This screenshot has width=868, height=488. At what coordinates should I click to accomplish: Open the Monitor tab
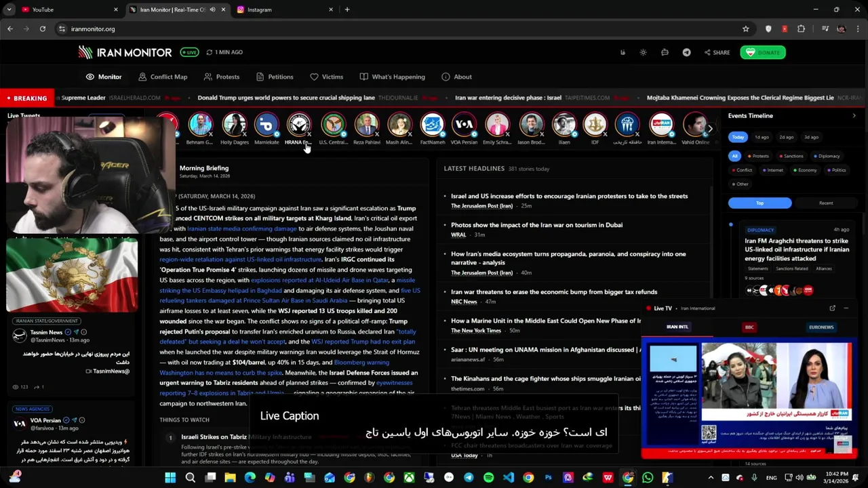click(104, 77)
